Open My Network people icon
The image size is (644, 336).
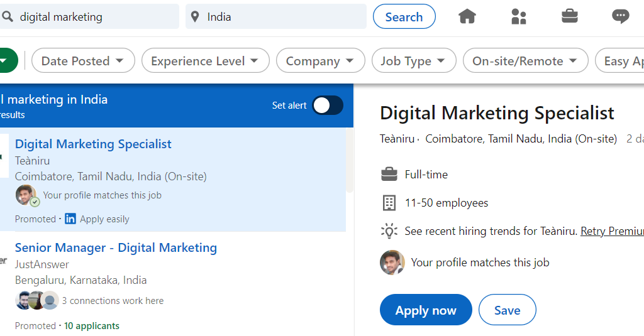click(x=518, y=16)
